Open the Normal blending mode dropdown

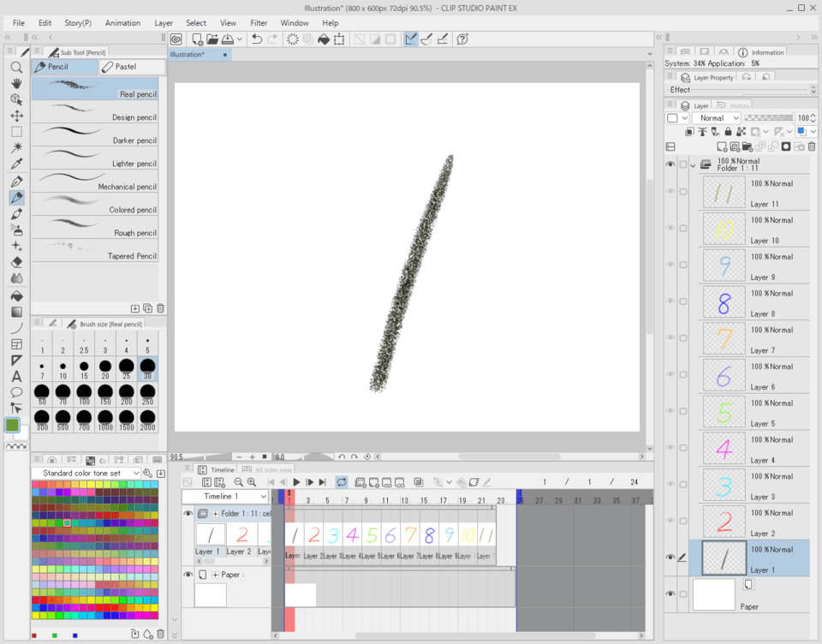click(718, 118)
